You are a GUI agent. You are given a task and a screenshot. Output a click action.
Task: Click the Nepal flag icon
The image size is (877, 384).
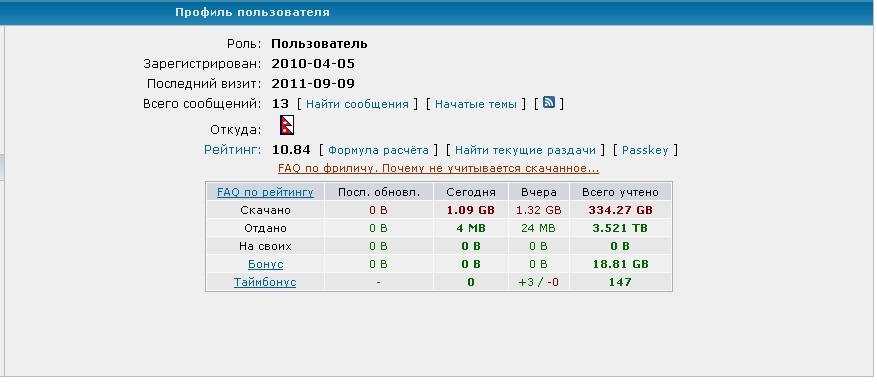287,125
